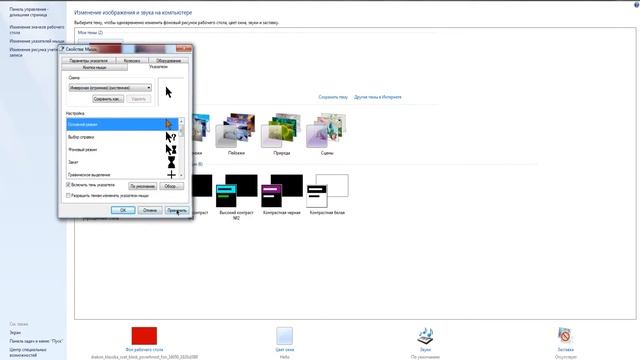
Task: Select the Занят pointer row
Action: pos(122,162)
